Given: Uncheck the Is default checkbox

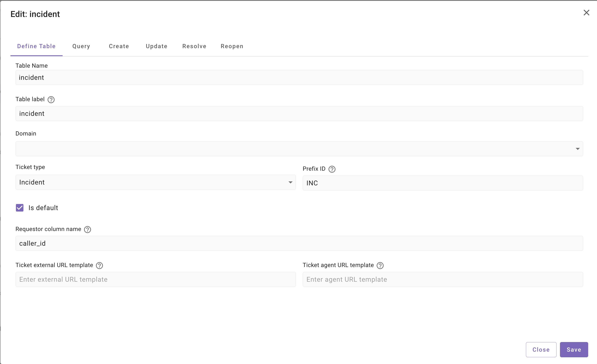Looking at the screenshot, I should pos(20,208).
